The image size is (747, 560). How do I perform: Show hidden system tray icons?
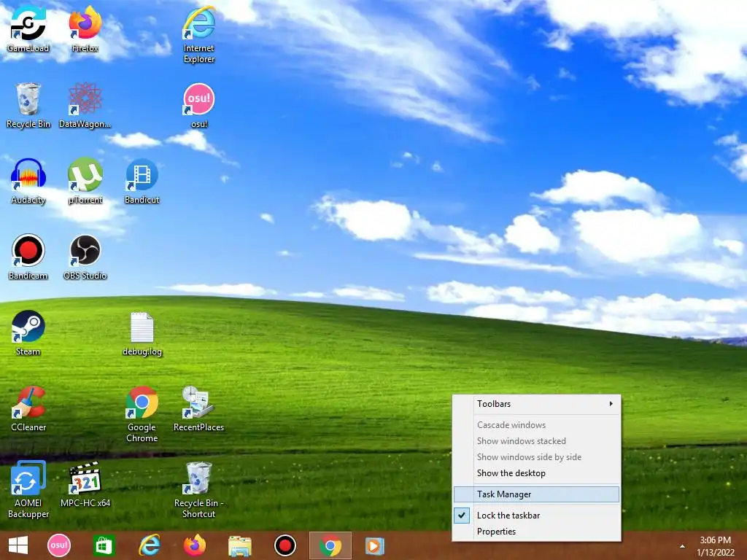coord(682,546)
